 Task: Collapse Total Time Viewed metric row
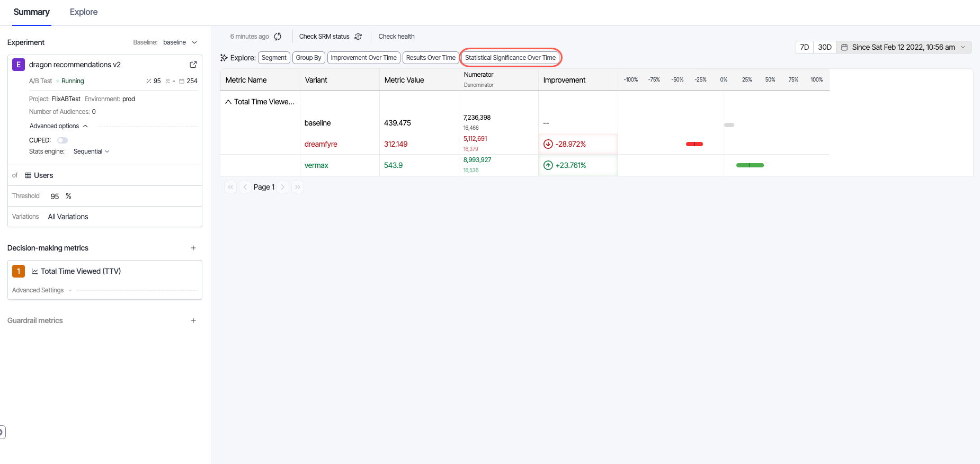[228, 102]
